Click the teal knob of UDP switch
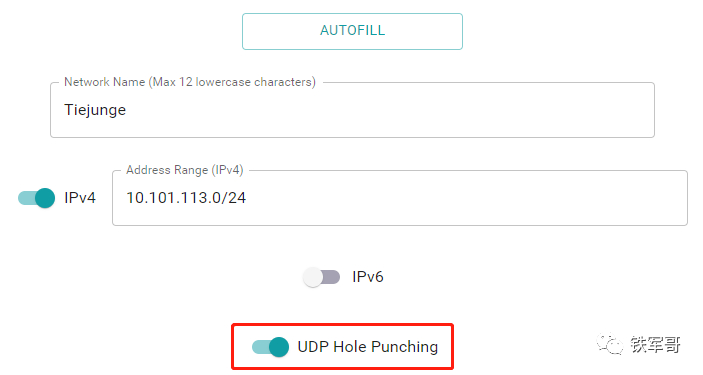Image resolution: width=703 pixels, height=375 pixels. click(279, 347)
